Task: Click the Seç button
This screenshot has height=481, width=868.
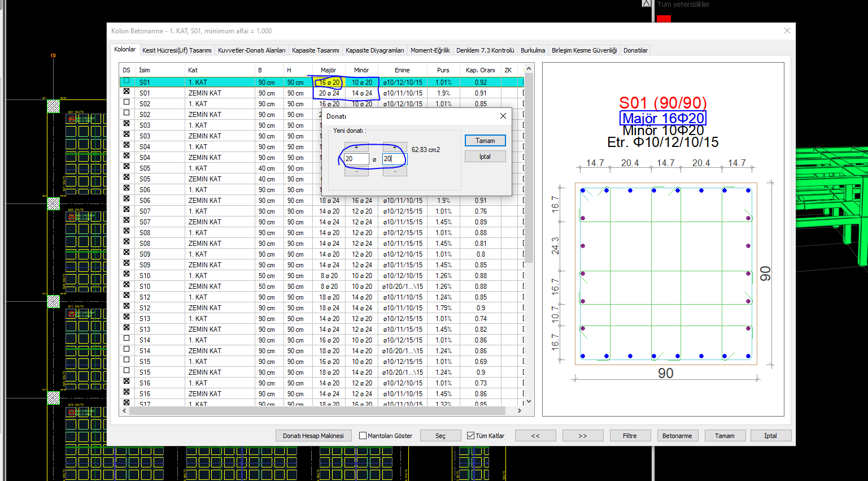Action: [x=440, y=436]
